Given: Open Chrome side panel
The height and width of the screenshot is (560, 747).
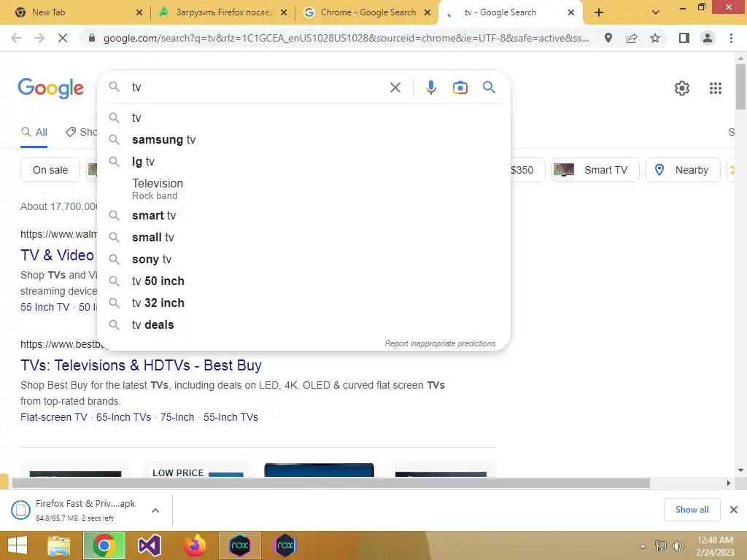Looking at the screenshot, I should [684, 38].
